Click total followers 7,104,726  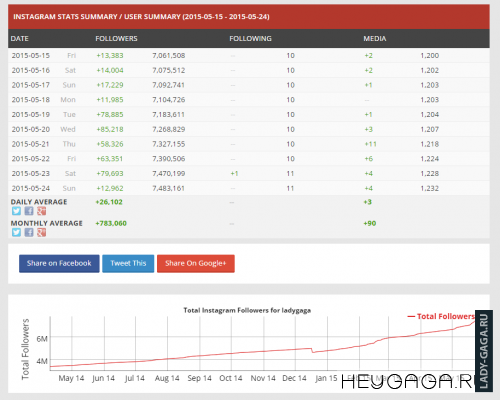(169, 100)
